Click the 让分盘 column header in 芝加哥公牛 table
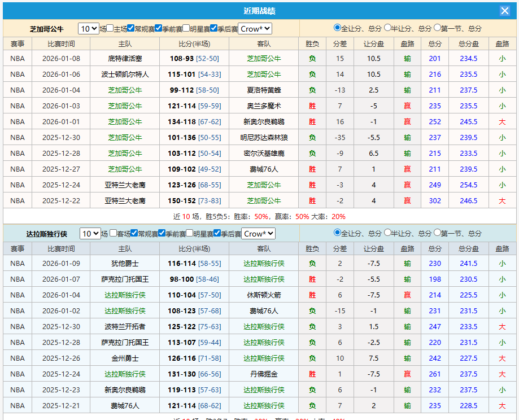 (x=373, y=43)
